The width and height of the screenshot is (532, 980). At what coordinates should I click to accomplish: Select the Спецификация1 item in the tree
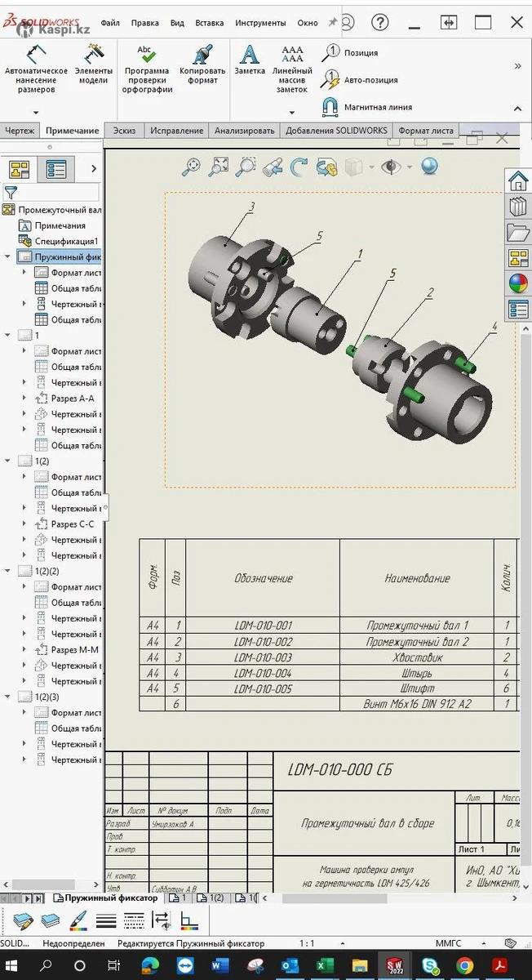65,241
